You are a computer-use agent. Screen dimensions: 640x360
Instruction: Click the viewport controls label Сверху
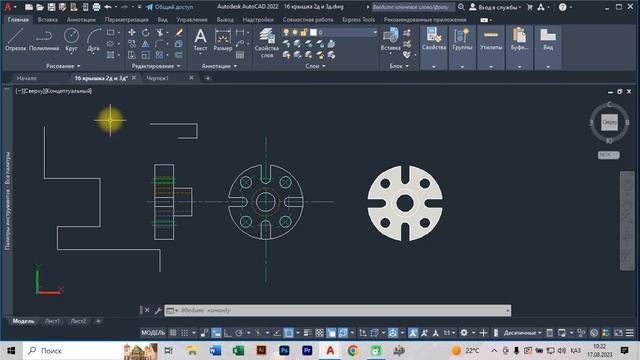coord(34,91)
